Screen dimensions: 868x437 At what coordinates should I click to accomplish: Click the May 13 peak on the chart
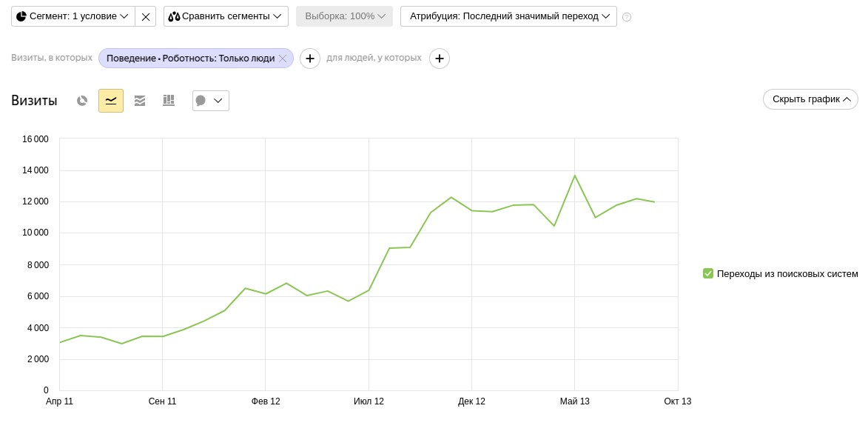(x=574, y=176)
